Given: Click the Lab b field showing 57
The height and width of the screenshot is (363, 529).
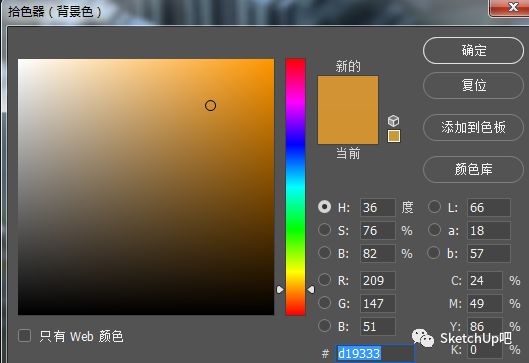Looking at the screenshot, I should [x=489, y=253].
